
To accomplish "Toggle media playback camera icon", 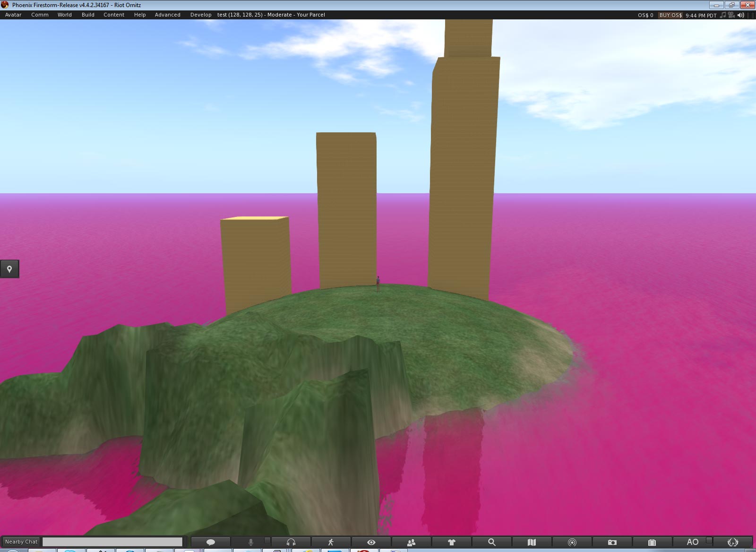I will pos(731,15).
